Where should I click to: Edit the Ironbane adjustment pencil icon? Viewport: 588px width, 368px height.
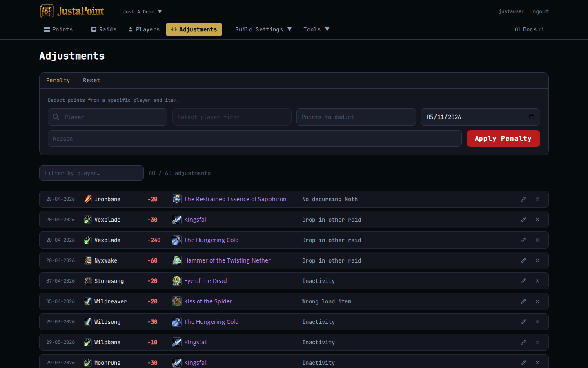pos(523,199)
